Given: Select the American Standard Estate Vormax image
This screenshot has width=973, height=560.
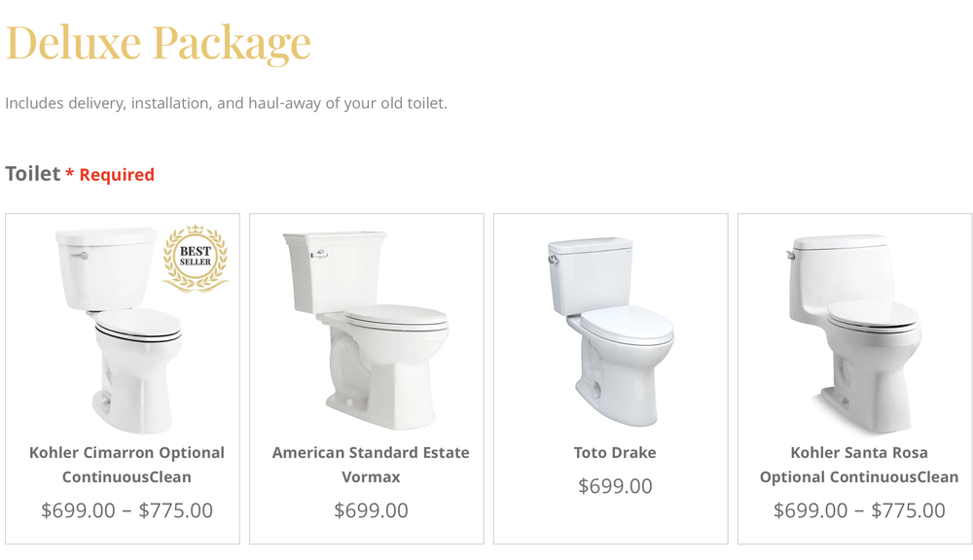Looking at the screenshot, I should [x=366, y=321].
